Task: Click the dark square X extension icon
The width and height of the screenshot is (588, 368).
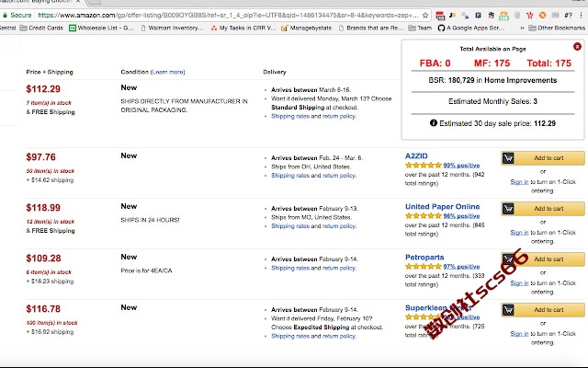Action: (x=478, y=16)
